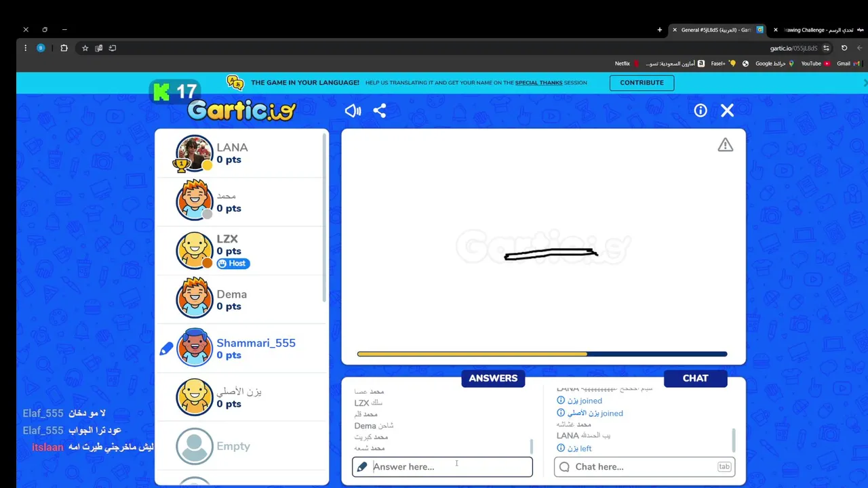Click the tab hint in chat box
The width and height of the screenshot is (868, 488).
point(724,466)
